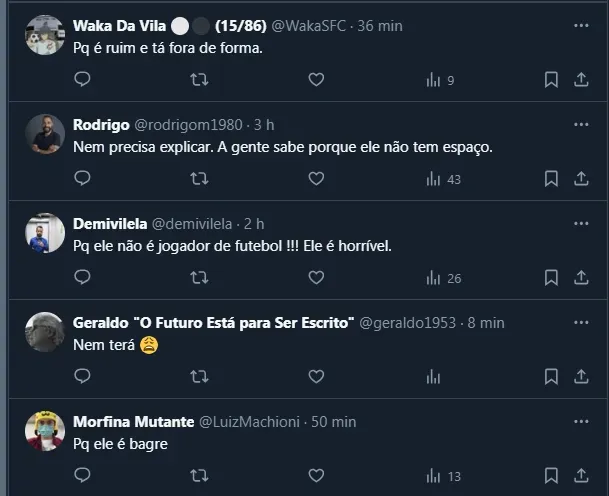The width and height of the screenshot is (609, 496).
Task: Share Demivilela's tweet
Action: coord(581,278)
